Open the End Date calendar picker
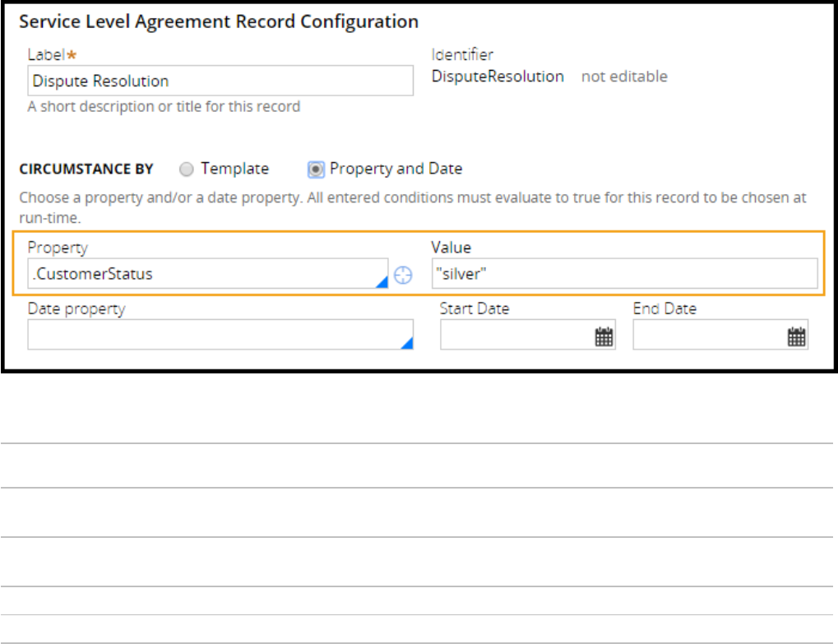 click(796, 336)
